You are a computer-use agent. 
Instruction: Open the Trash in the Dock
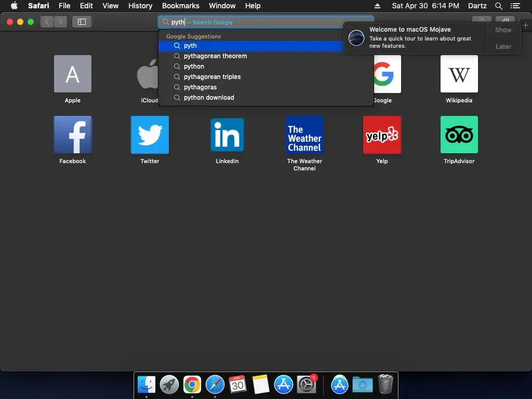[x=385, y=384]
